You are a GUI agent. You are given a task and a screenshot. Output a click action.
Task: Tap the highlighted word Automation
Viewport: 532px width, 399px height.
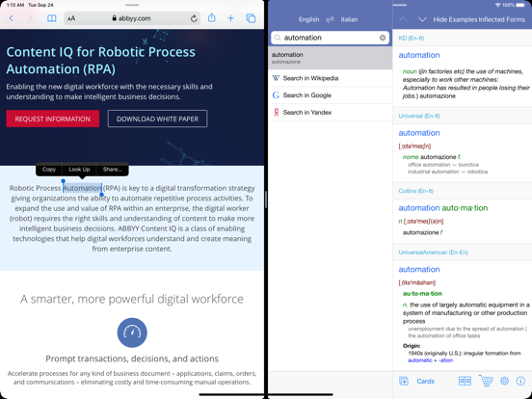click(83, 188)
